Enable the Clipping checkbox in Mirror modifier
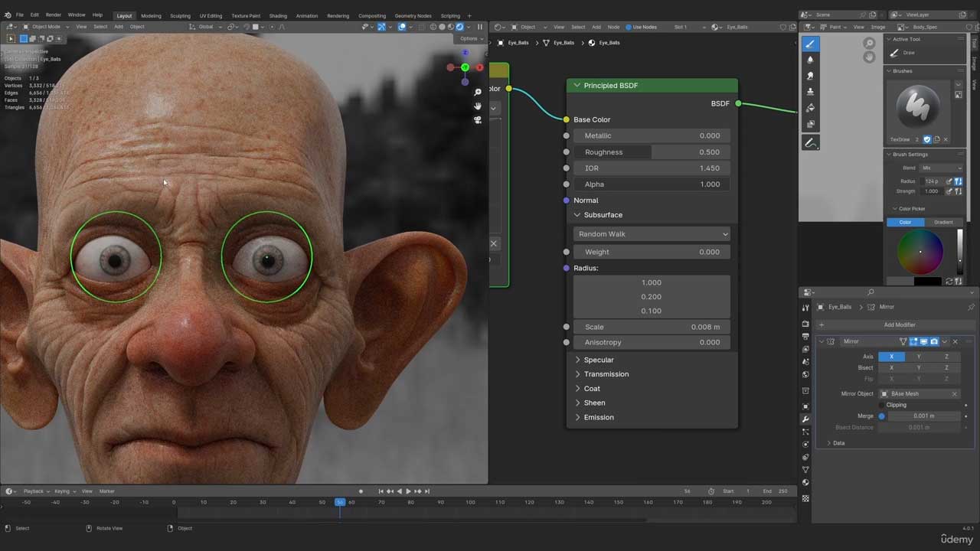This screenshot has width=980, height=551. coord(882,405)
